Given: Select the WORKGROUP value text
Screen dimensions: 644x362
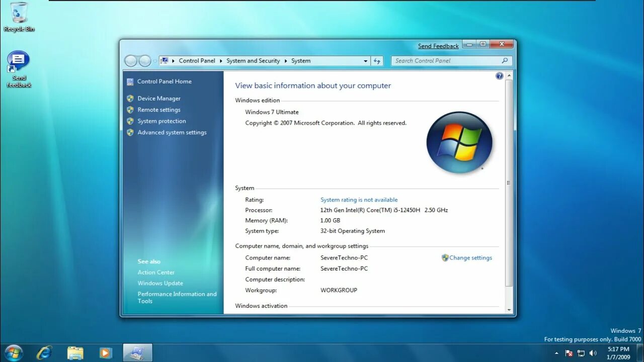Looking at the screenshot, I should point(339,290).
